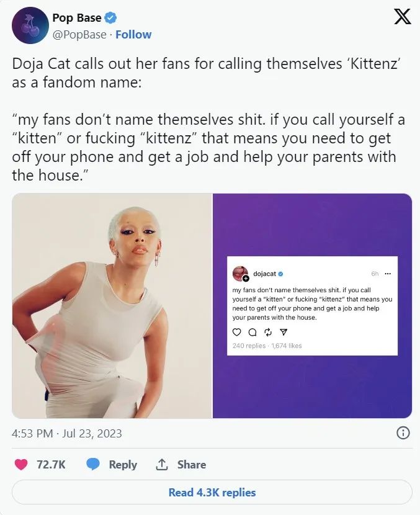Image resolution: width=420 pixels, height=515 pixels.
Task: Click the Read 4.3K replies button
Action: (x=212, y=492)
